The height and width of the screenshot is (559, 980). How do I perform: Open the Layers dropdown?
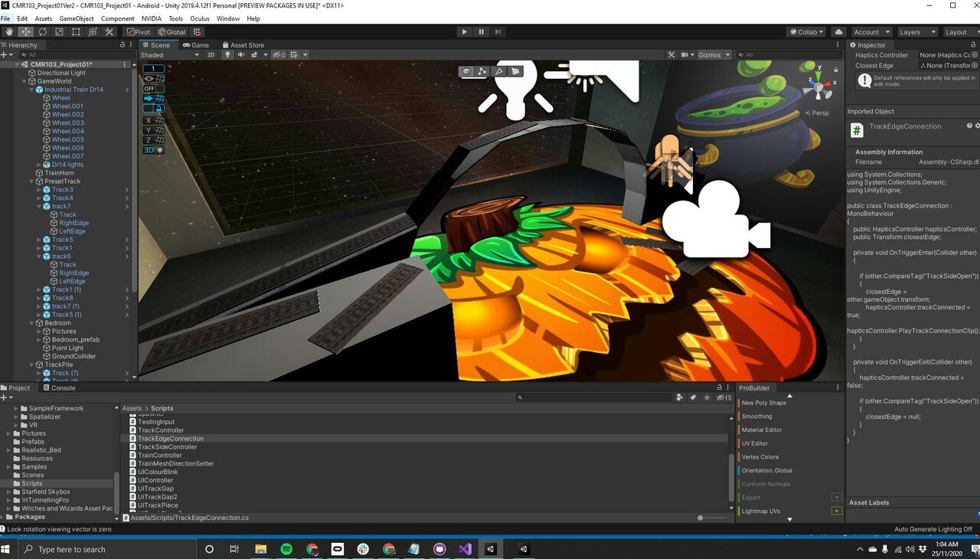tap(916, 32)
